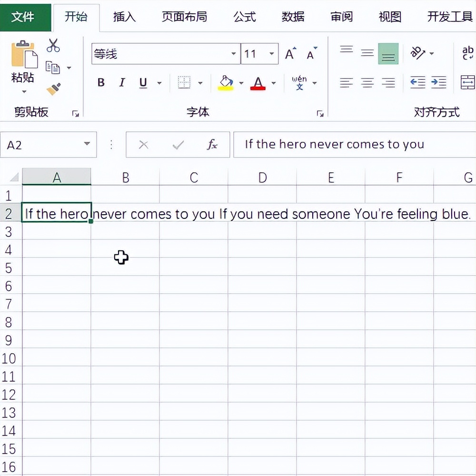Click the insert function fx button
Screen dimensions: 476x476
[x=212, y=145]
